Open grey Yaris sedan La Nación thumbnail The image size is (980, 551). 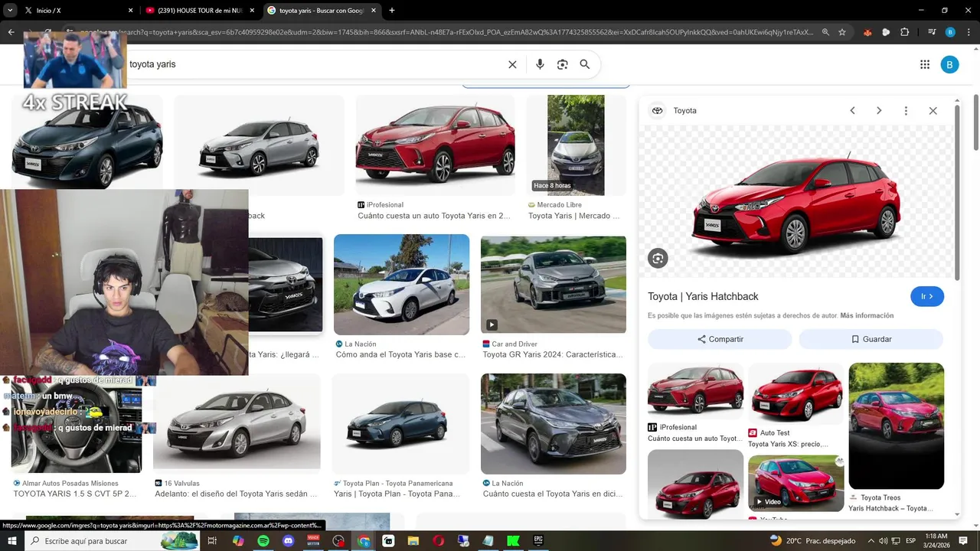pos(554,424)
